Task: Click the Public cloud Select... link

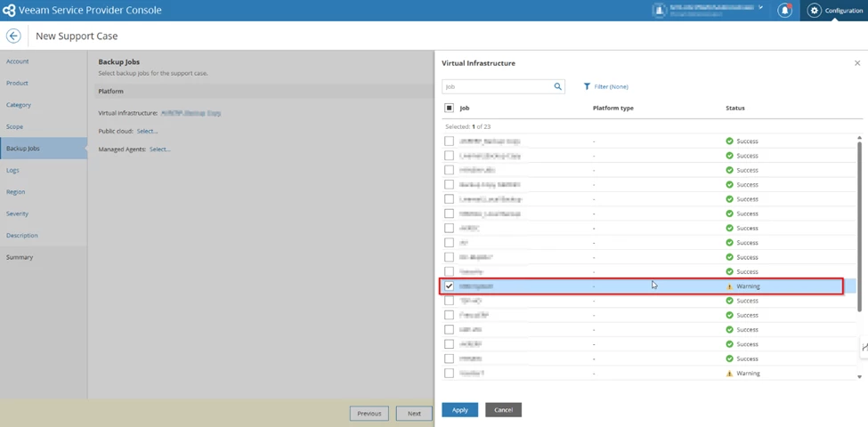Action: [147, 131]
